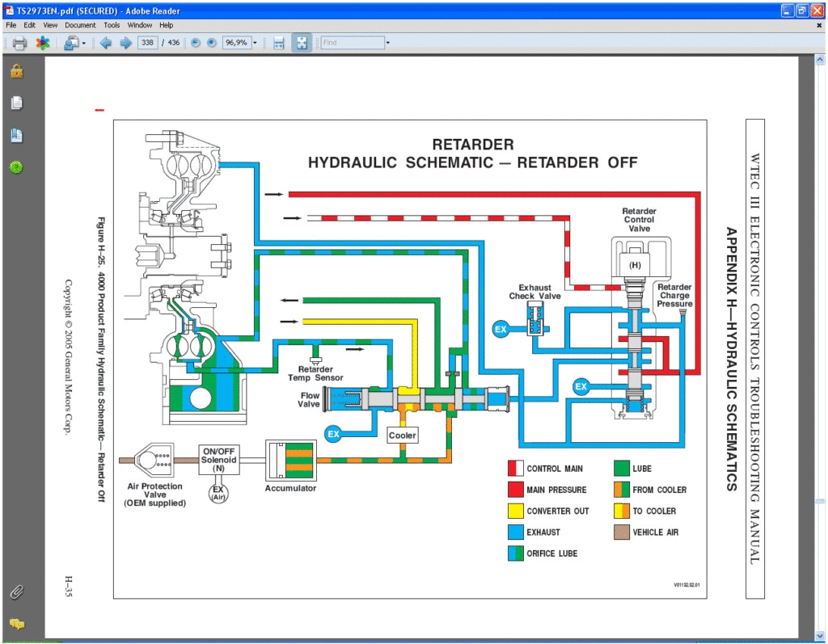Open the Tools menu
The image size is (828, 644).
[x=112, y=25]
